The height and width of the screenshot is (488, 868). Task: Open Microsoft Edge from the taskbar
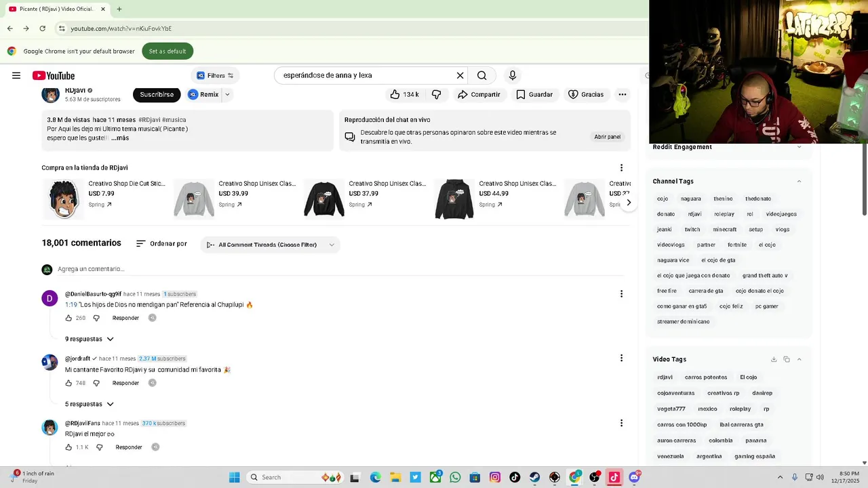pos(376,477)
